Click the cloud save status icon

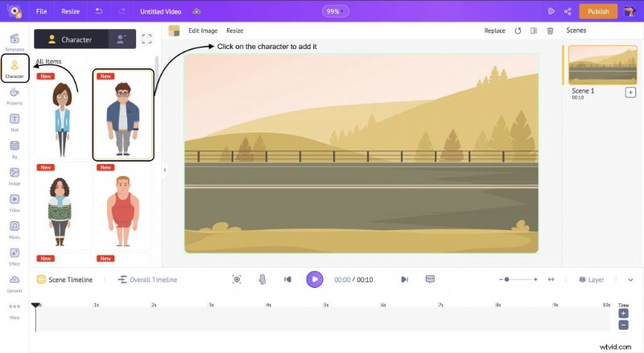[x=196, y=11]
